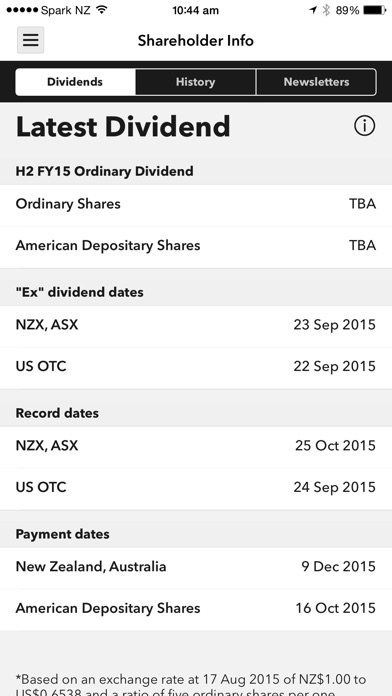Viewport: 392px width, 696px height.
Task: Tap the 16 Oct 2015 payment row
Action: click(196, 608)
